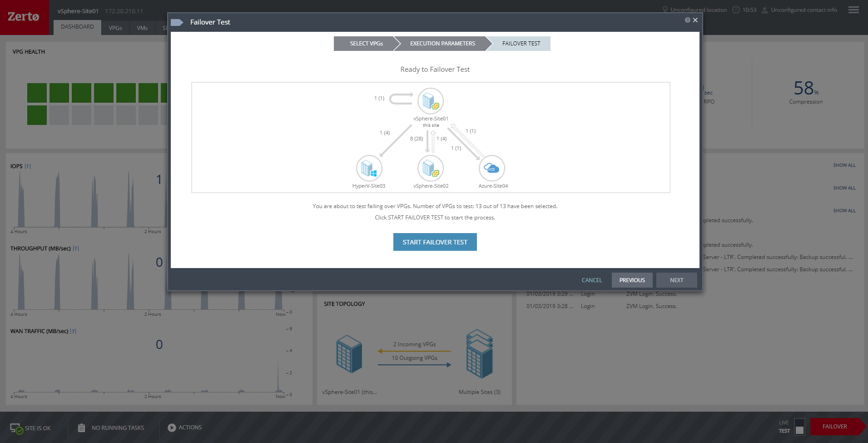Click the 'Multiple Sites (3)' label
This screenshot has height=443, width=868.
coord(480,392)
